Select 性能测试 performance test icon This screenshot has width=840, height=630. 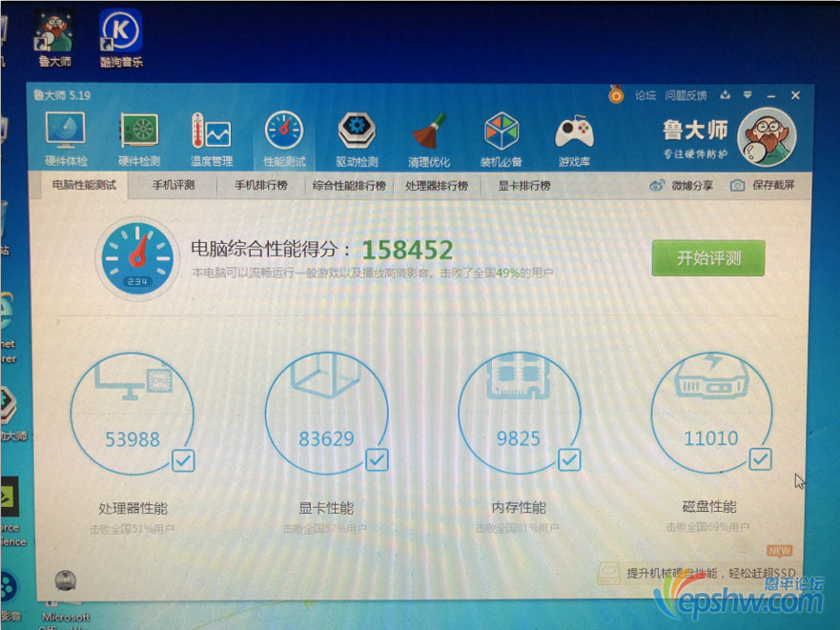pos(284,139)
